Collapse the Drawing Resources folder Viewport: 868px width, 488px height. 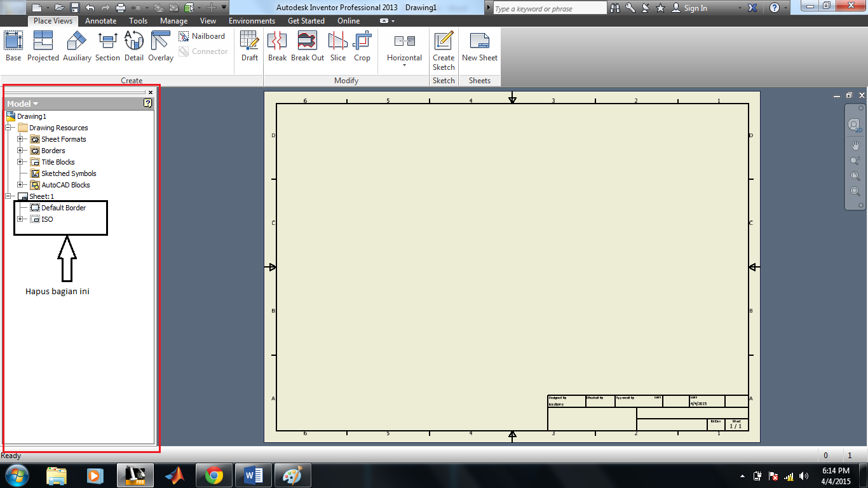pos(8,128)
